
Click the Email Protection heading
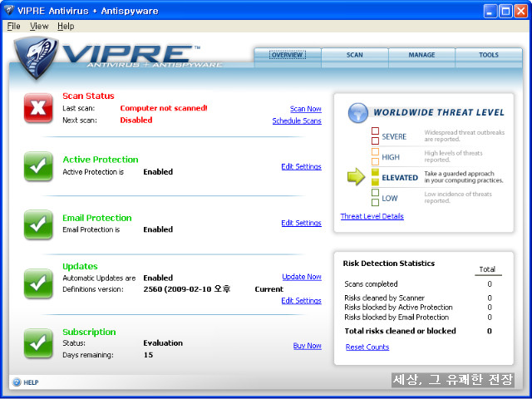coord(97,218)
